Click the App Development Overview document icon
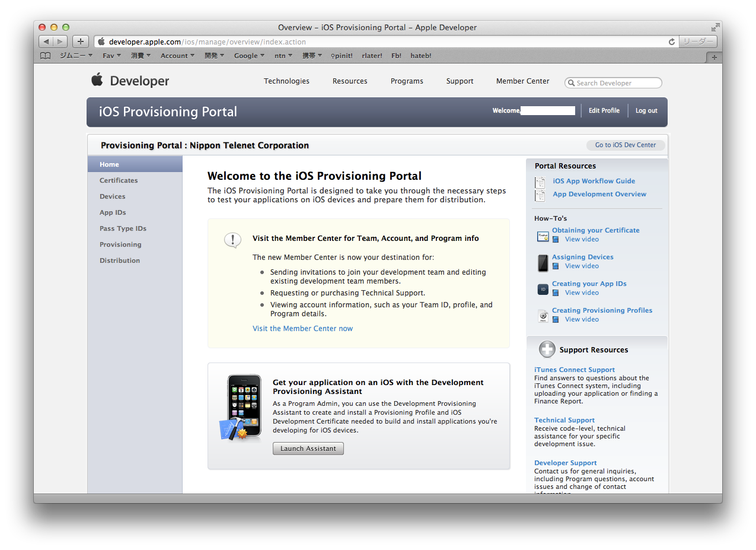The image size is (756, 550). coord(540,195)
